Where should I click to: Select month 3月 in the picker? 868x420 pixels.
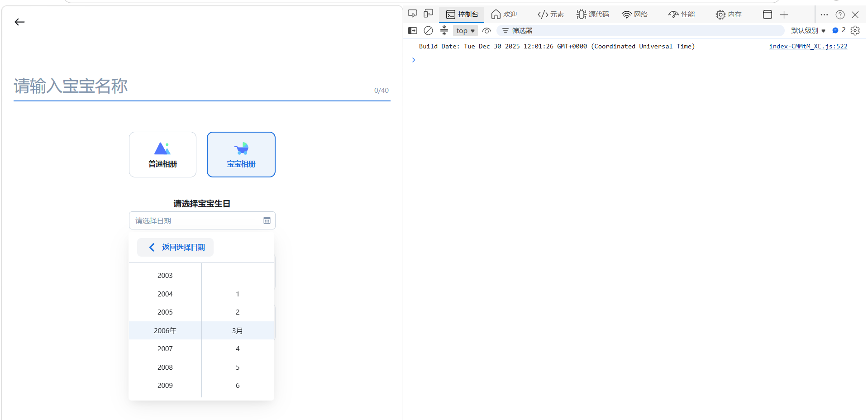click(238, 331)
